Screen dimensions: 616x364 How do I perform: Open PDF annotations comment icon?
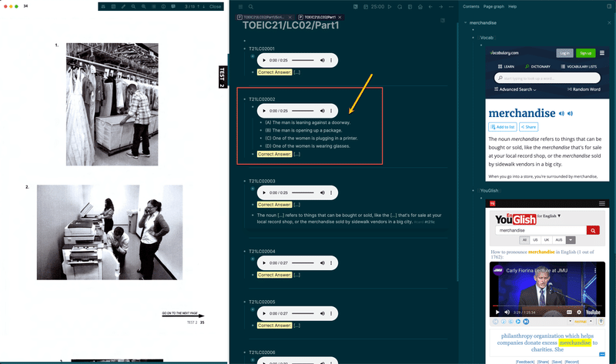point(173,7)
